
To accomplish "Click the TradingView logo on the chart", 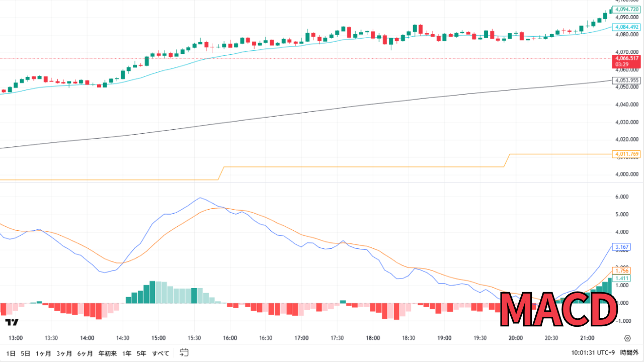I will coord(12,322).
